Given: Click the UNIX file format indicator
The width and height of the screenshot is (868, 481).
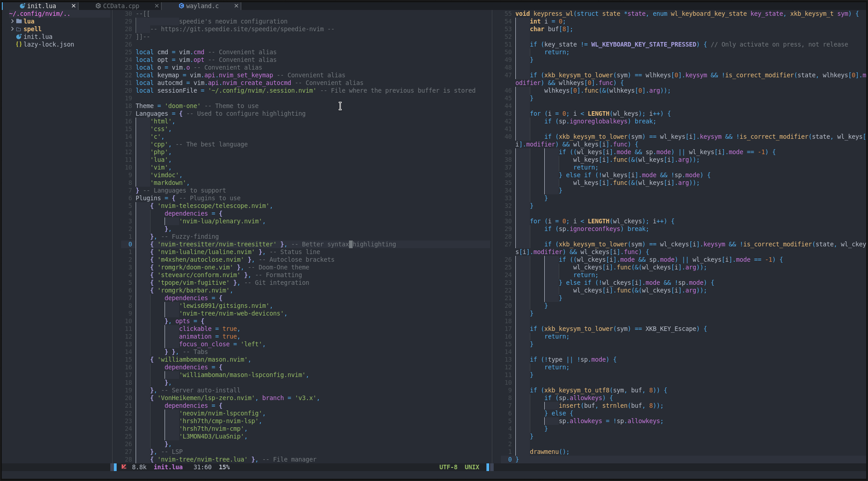Looking at the screenshot, I should (x=472, y=467).
